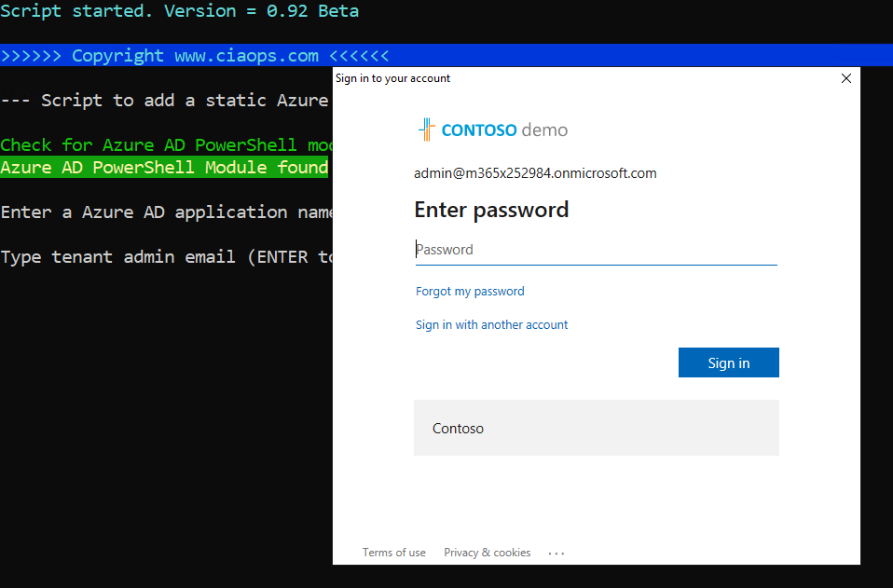
Task: Focus the Password input field
Action: pos(595,250)
